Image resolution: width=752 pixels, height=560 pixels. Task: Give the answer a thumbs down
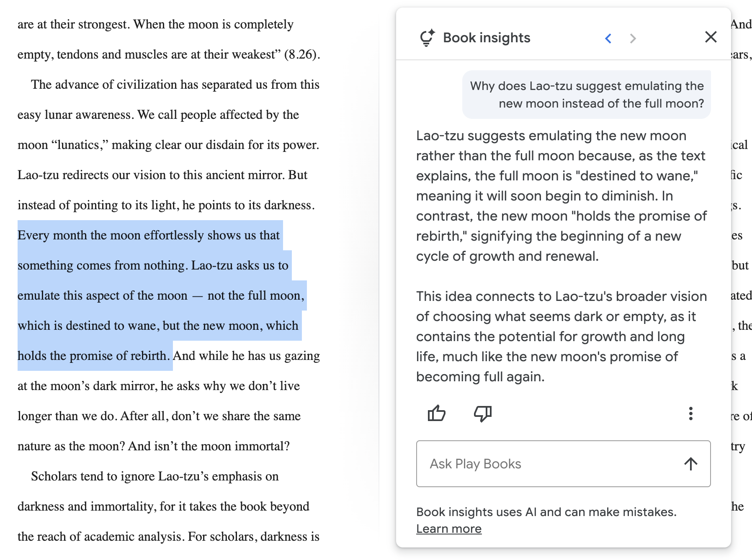[483, 414]
